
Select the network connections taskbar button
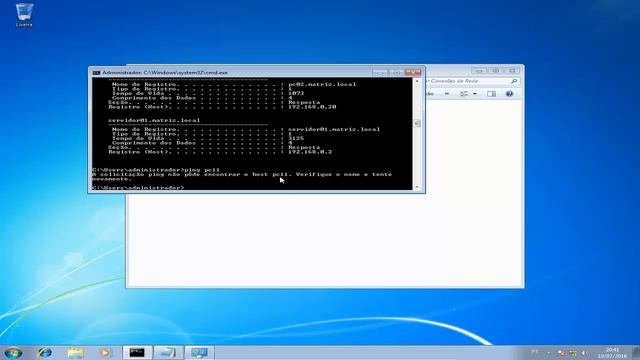199,352
